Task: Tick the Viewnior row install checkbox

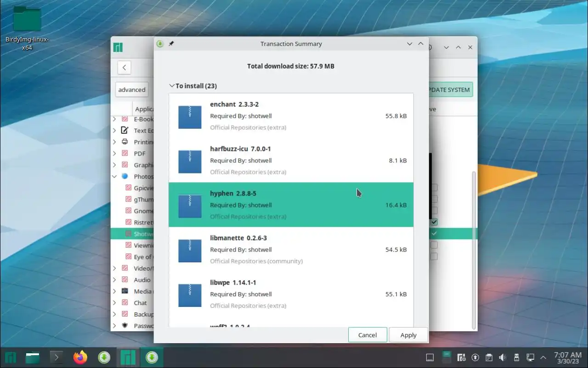Action: point(434,245)
